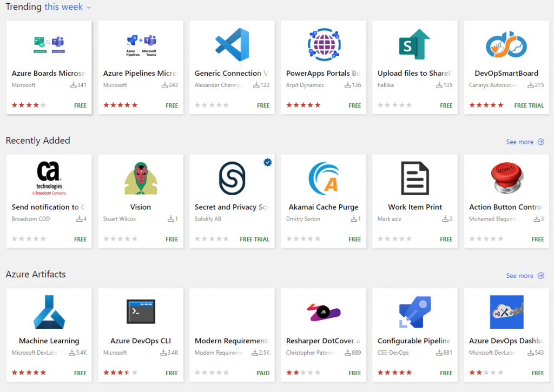The width and height of the screenshot is (554, 392).
Task: Click publisher name 'Canarys Automation'
Action: click(493, 85)
